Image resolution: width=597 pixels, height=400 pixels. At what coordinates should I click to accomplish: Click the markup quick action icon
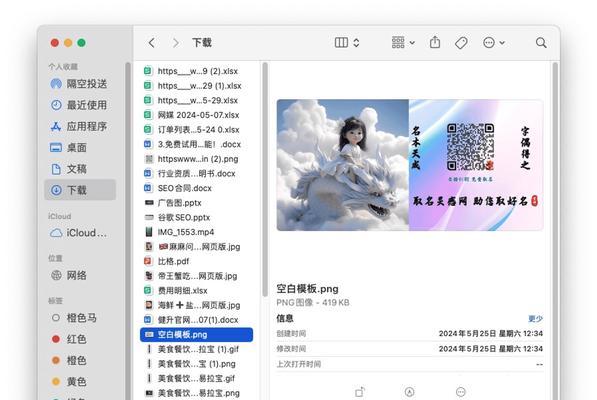point(409,392)
